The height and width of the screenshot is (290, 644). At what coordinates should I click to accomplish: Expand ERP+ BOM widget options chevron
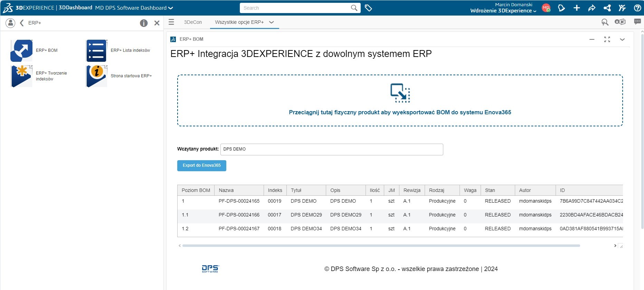622,39
